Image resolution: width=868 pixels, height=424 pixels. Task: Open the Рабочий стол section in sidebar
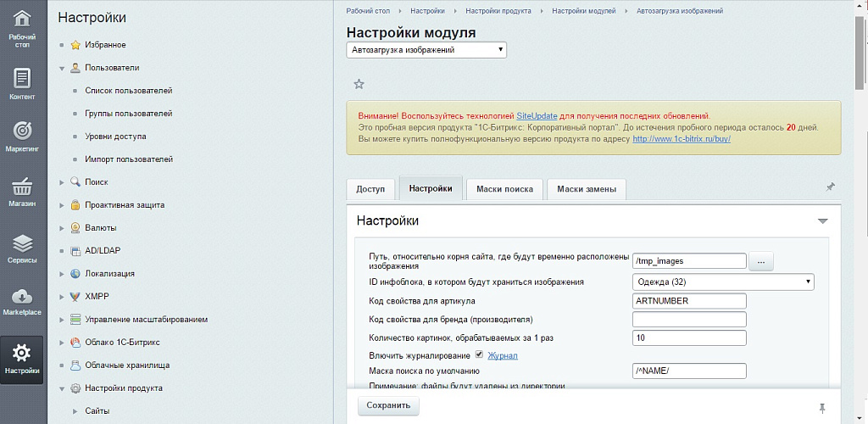tap(22, 29)
